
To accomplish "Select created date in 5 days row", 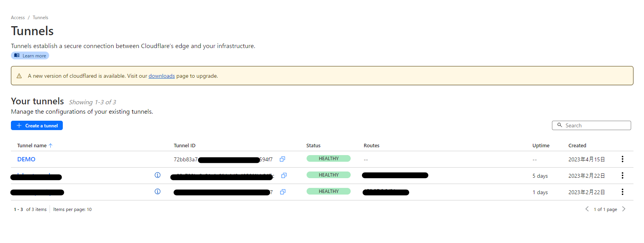I will point(587,176).
